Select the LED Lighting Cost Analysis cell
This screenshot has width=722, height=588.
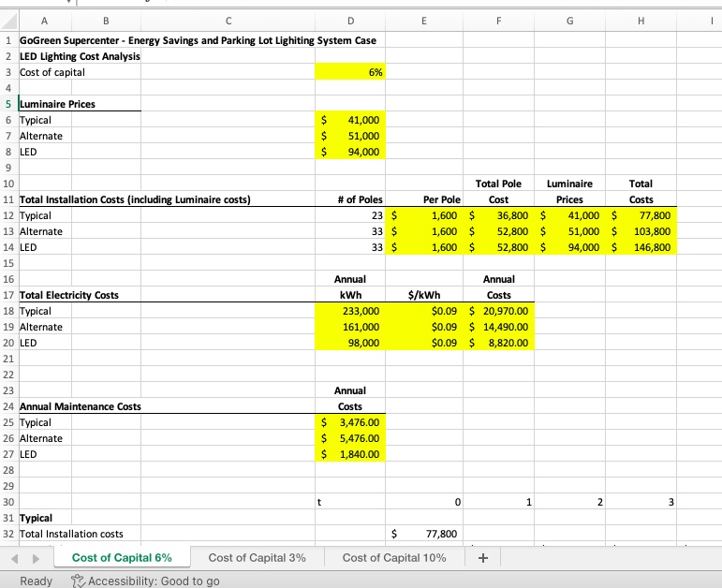pos(80,56)
